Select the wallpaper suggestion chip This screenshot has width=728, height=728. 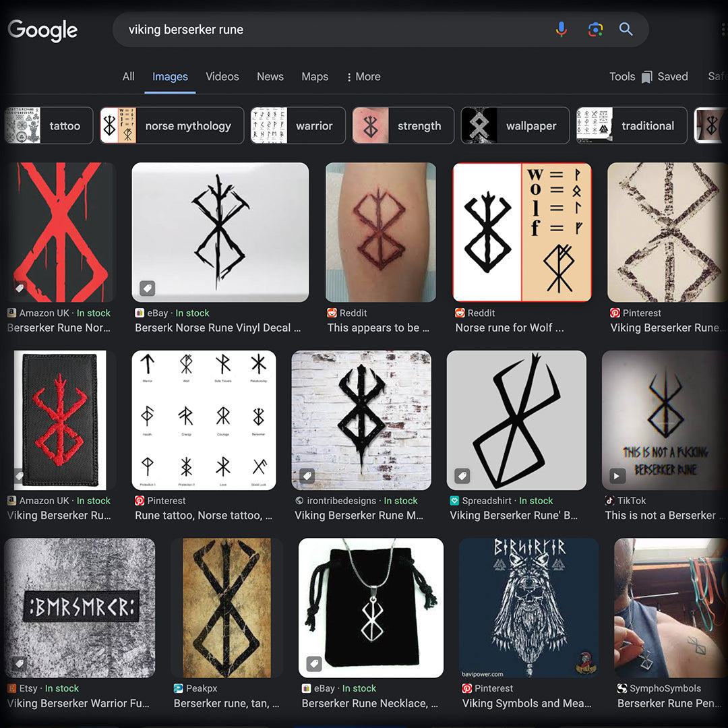pos(514,126)
